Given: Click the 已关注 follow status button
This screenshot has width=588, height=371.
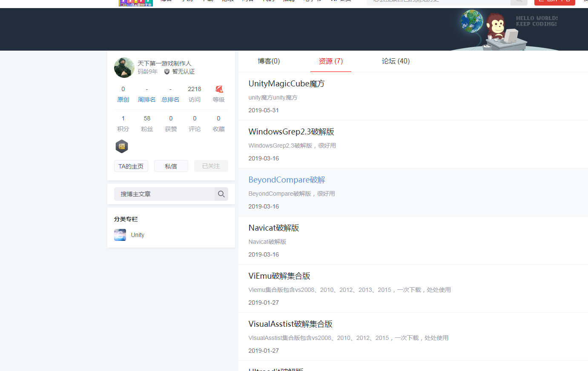Looking at the screenshot, I should tap(211, 166).
